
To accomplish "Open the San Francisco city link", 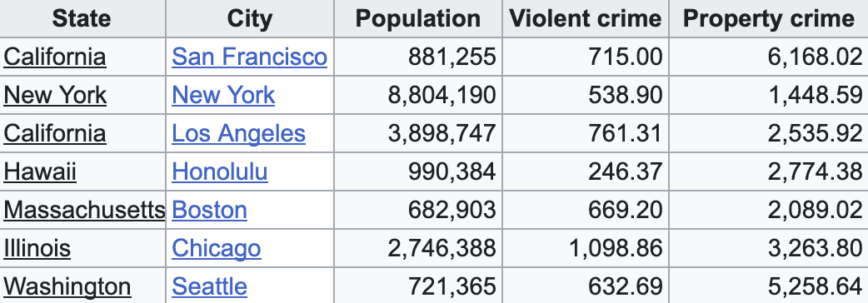I will (x=249, y=57).
